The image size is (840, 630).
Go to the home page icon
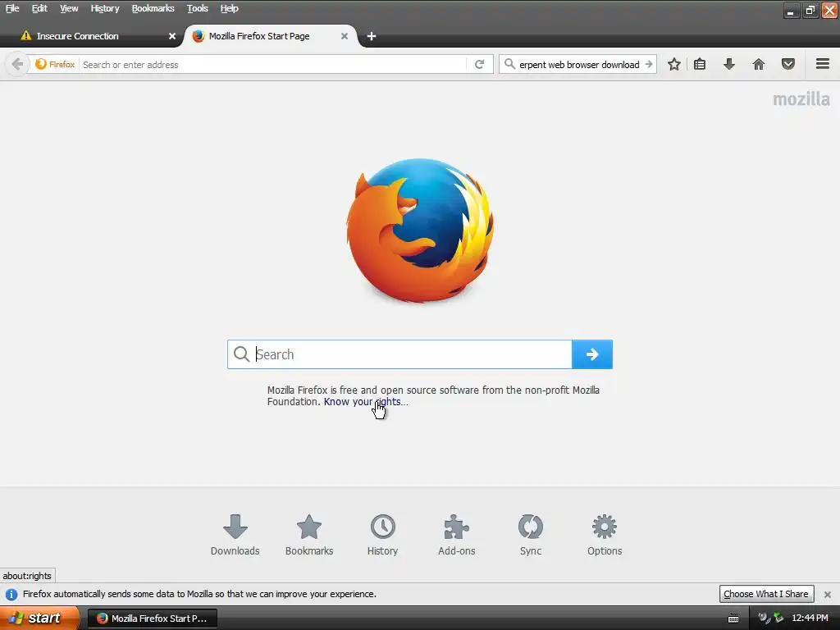[759, 64]
